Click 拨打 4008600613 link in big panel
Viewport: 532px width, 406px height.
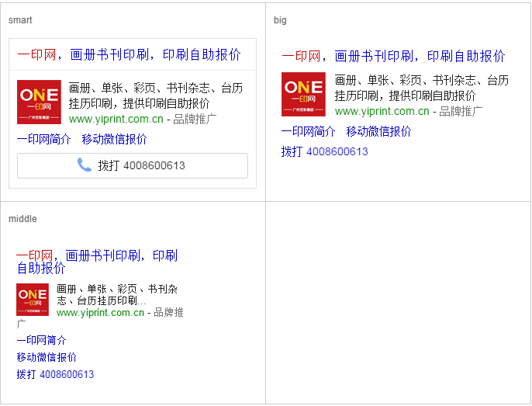(325, 151)
